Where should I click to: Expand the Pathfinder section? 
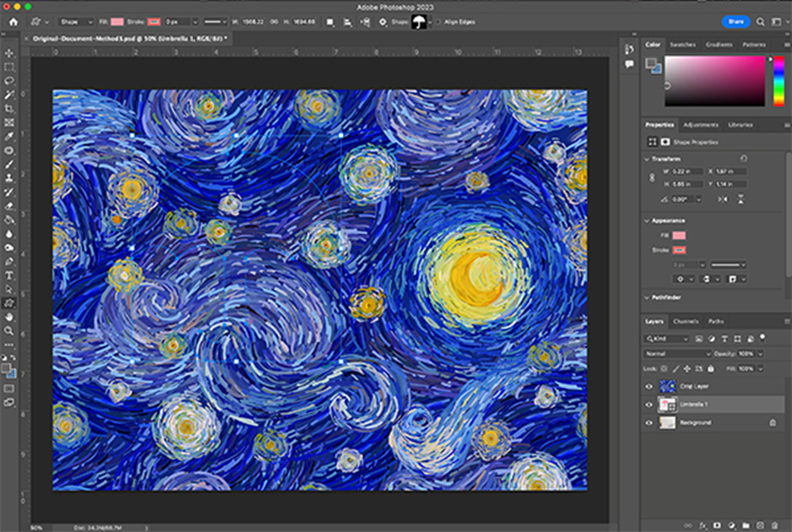[x=647, y=297]
